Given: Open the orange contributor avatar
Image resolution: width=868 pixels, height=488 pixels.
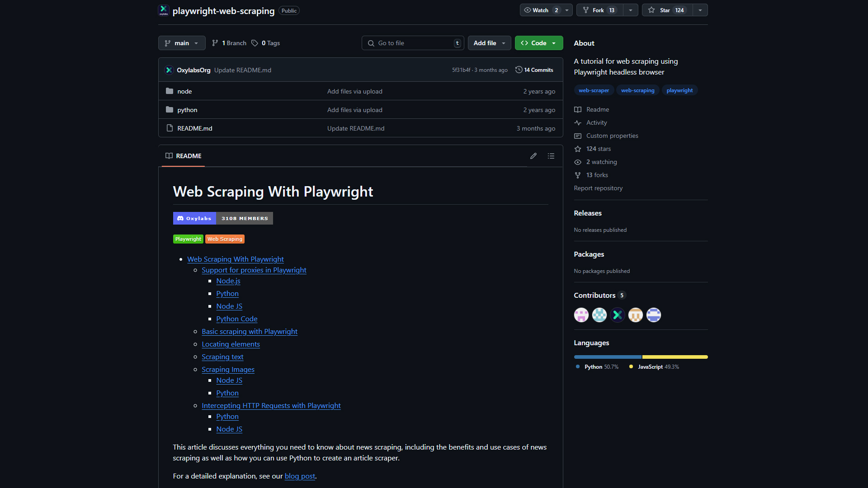Looking at the screenshot, I should [636, 315].
